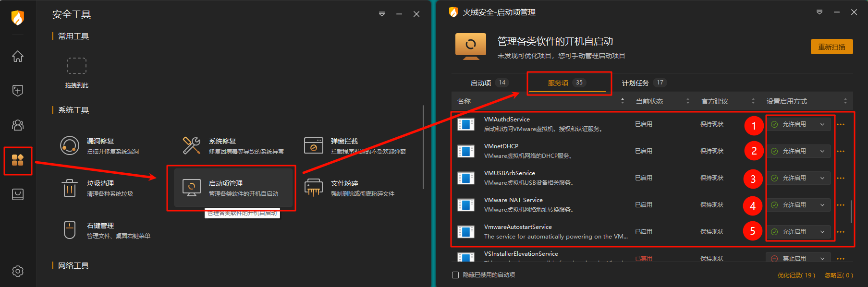Image resolution: width=868 pixels, height=287 pixels.
Task: Click the VMAuthdService service icon
Action: pos(466,125)
